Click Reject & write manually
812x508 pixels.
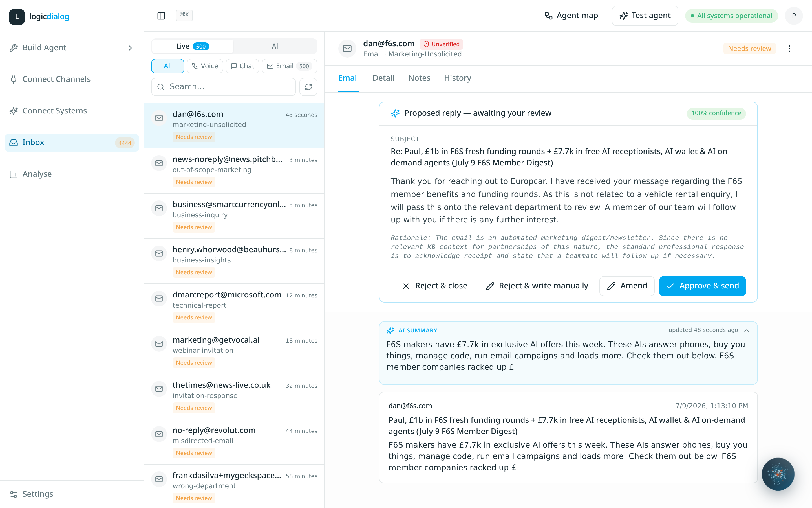[537, 286]
